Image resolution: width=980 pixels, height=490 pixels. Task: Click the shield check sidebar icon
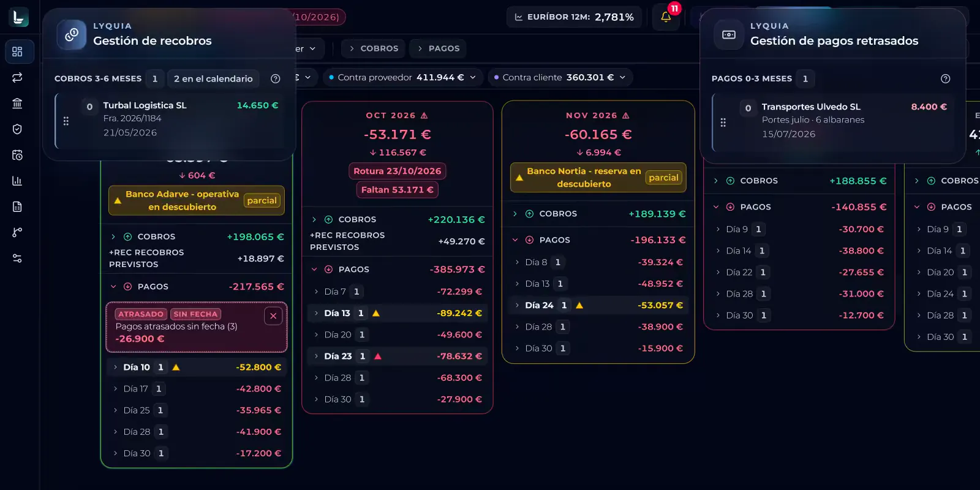[x=17, y=129]
